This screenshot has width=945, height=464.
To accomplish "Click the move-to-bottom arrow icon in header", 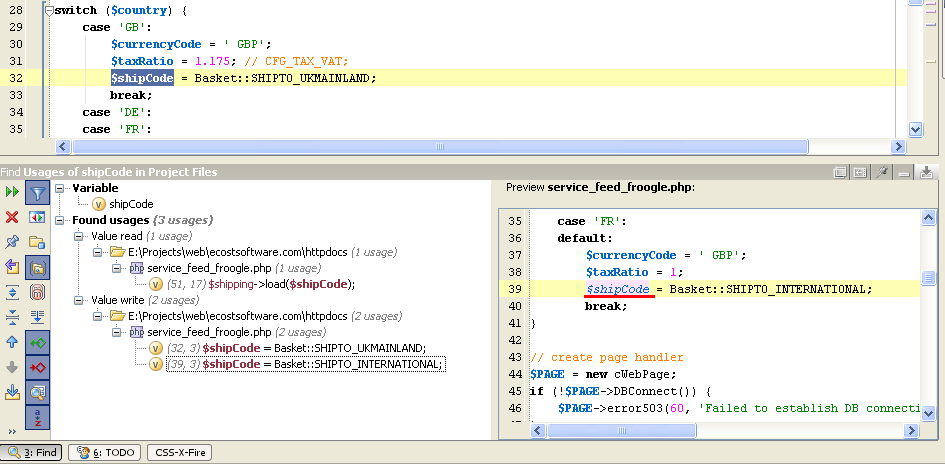I will coord(926,173).
